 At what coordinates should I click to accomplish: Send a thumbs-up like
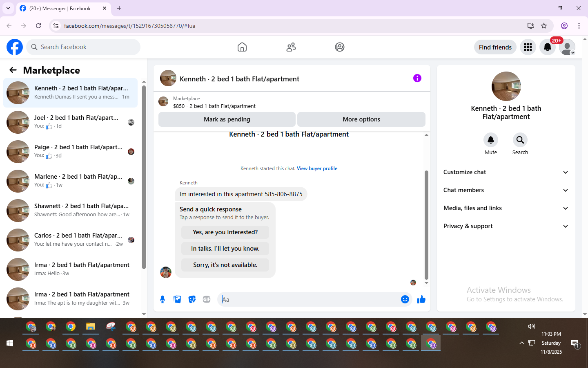[421, 299]
